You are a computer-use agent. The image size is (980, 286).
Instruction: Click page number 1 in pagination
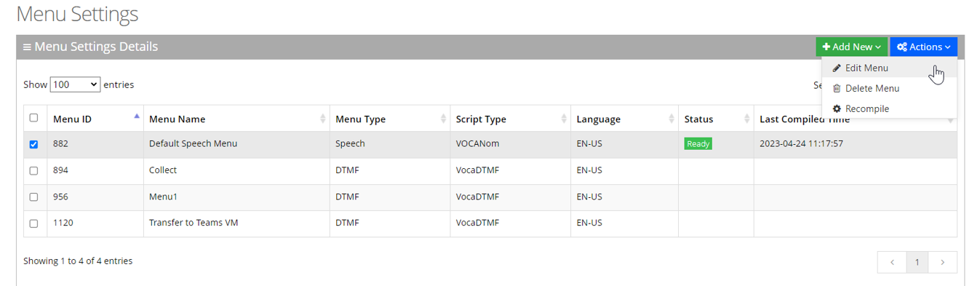(917, 262)
